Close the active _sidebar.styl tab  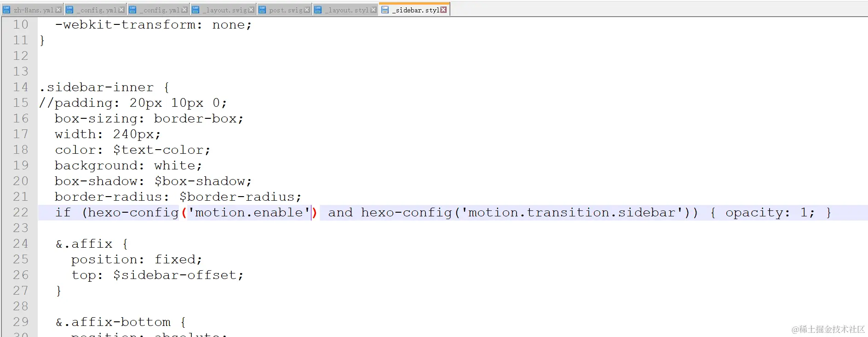pos(443,10)
